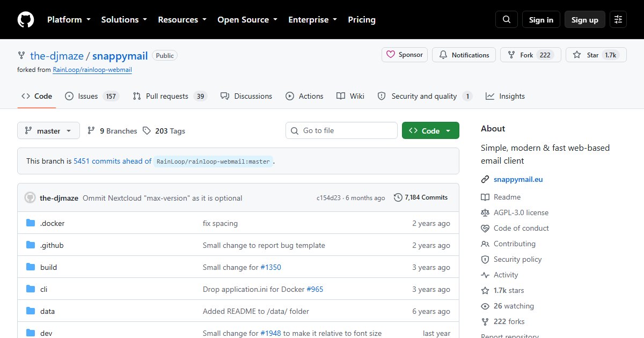Viewport: 644px width, 338px height.
Task: Expand the Enterprise menu
Action: [313, 20]
